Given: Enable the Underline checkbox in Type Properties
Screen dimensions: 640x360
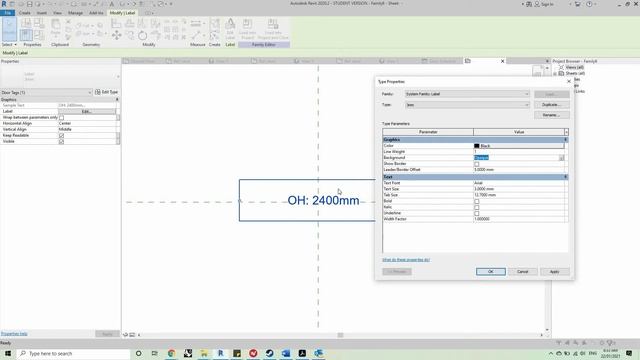Looking at the screenshot, I should click(x=476, y=213).
